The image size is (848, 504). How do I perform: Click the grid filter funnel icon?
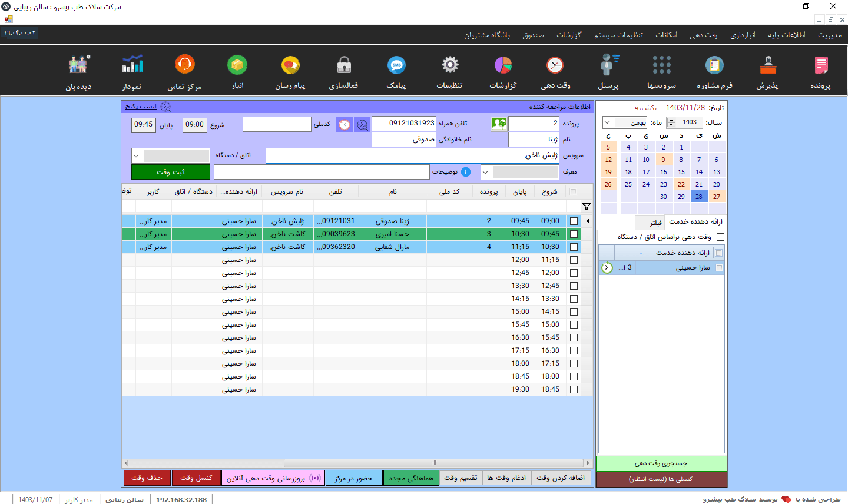tap(587, 207)
